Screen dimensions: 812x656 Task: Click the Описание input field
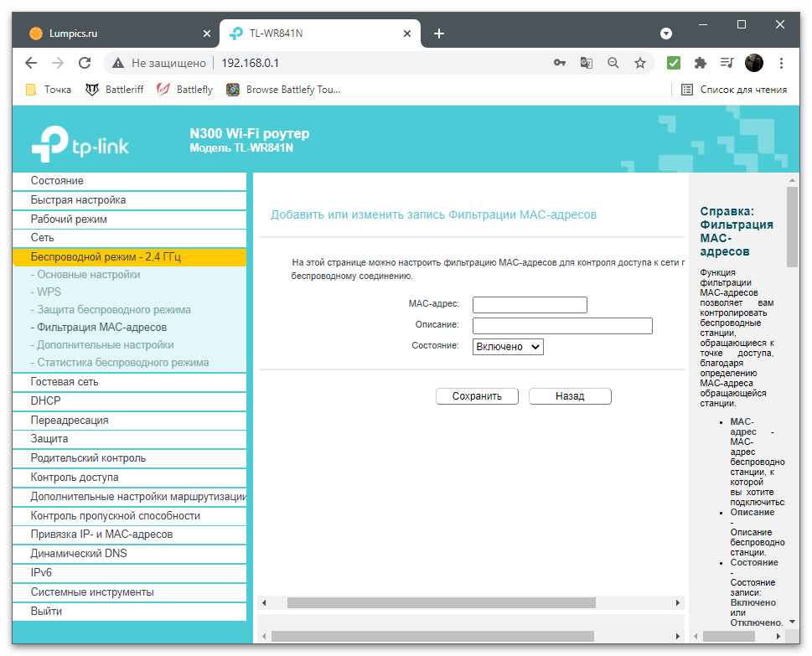[562, 326]
